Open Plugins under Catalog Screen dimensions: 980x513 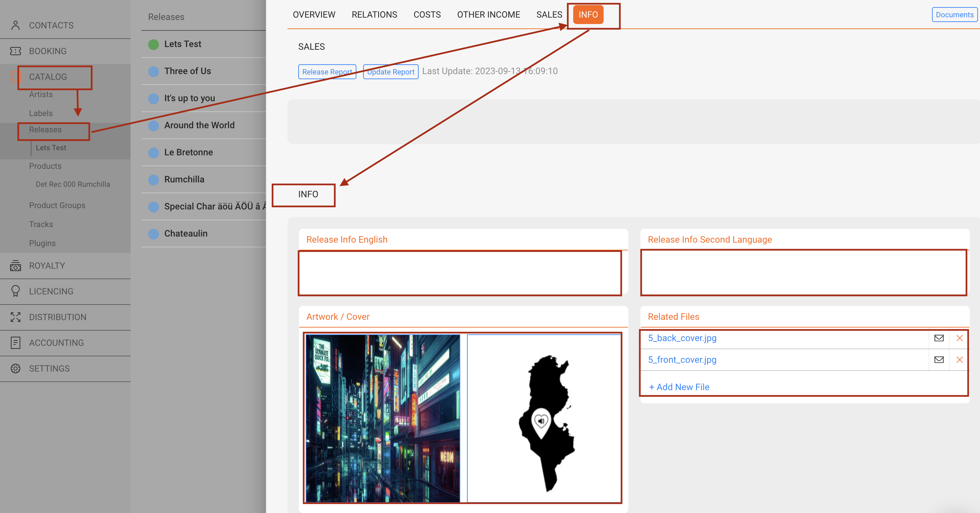point(42,243)
